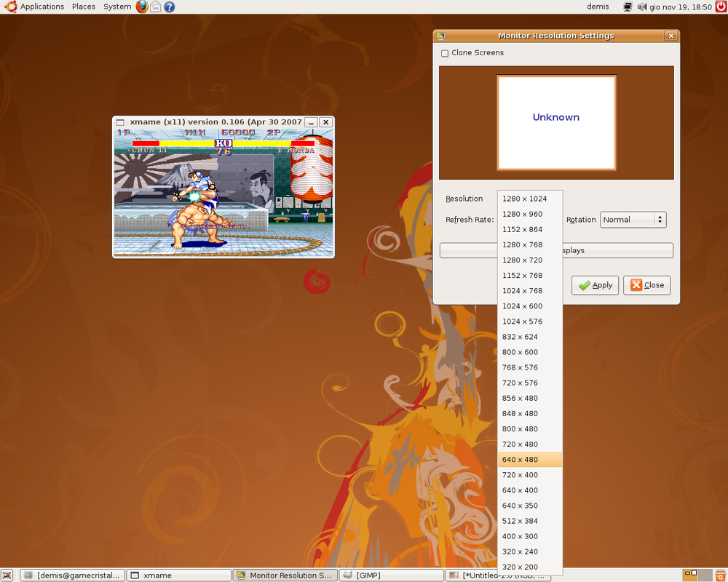Open the System menu
Viewport: 728px width, 582px height.
117,7
